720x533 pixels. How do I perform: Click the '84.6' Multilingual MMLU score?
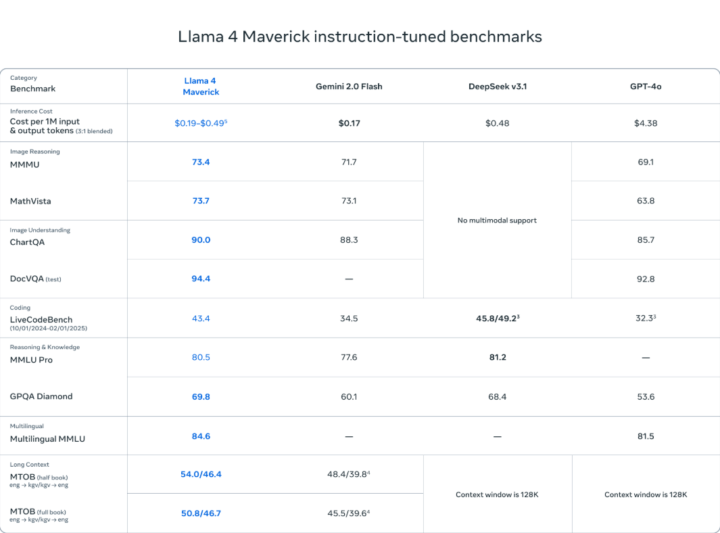201,436
